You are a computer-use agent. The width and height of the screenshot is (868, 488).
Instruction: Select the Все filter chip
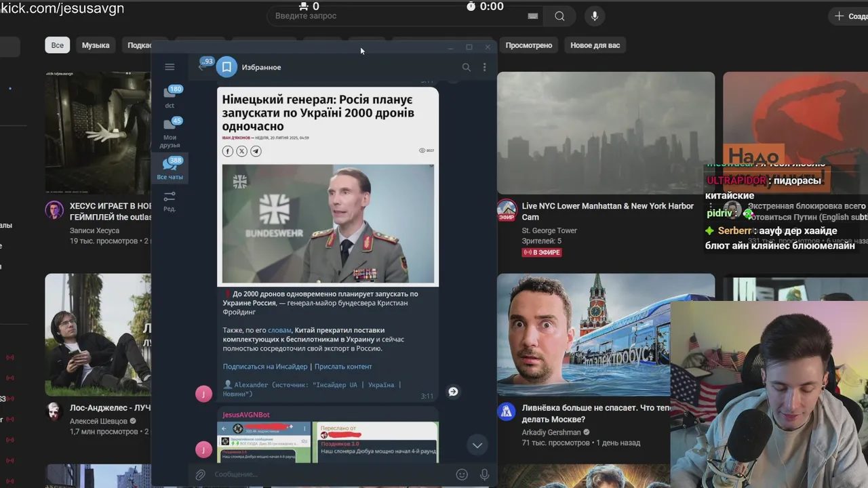click(58, 45)
